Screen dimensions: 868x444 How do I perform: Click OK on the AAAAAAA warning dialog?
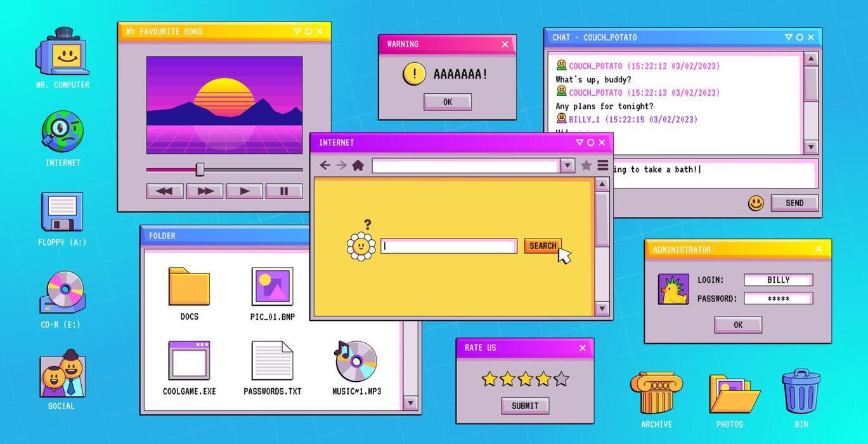click(447, 101)
